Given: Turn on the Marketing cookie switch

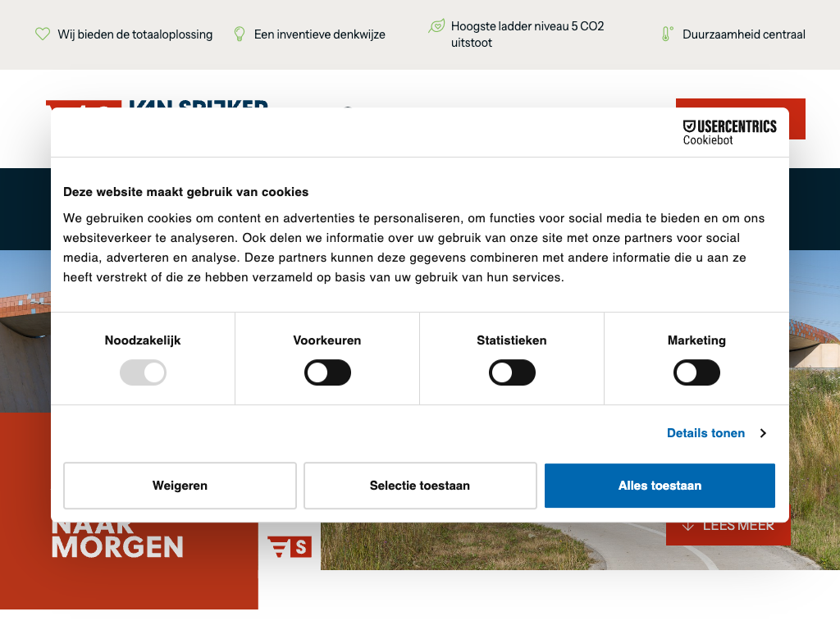Looking at the screenshot, I should [696, 373].
